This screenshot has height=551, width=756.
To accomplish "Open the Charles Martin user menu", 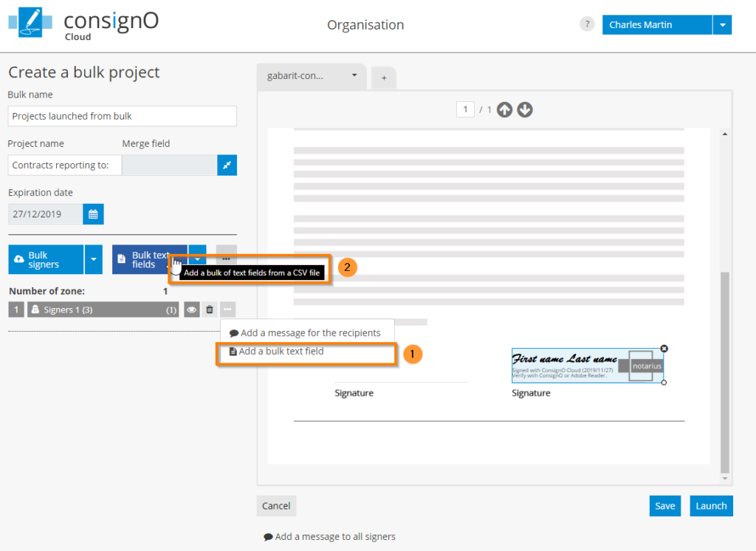I will click(x=722, y=24).
